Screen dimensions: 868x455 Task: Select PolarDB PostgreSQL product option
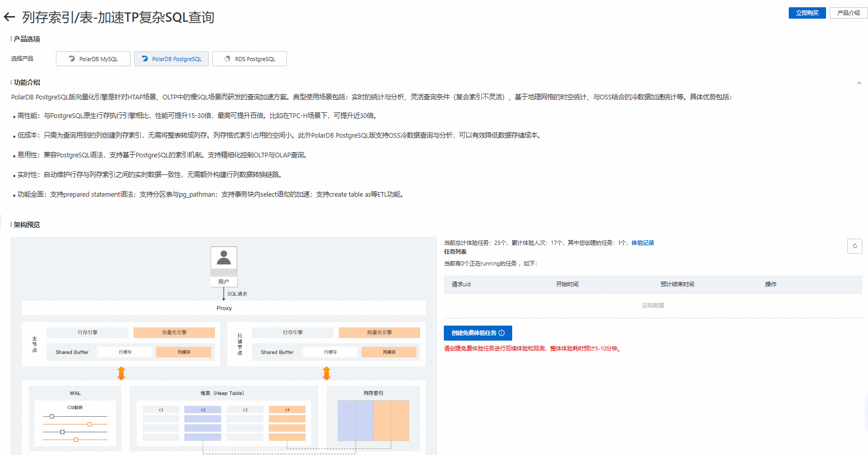(171, 59)
